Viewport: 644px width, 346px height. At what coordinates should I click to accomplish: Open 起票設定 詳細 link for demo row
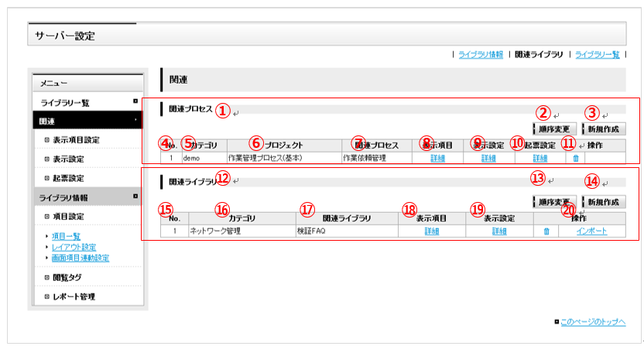point(540,158)
